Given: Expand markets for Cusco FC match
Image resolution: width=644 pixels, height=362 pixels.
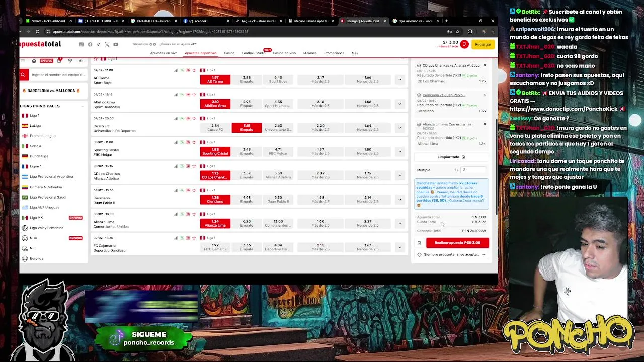Looking at the screenshot, I should click(x=399, y=128).
